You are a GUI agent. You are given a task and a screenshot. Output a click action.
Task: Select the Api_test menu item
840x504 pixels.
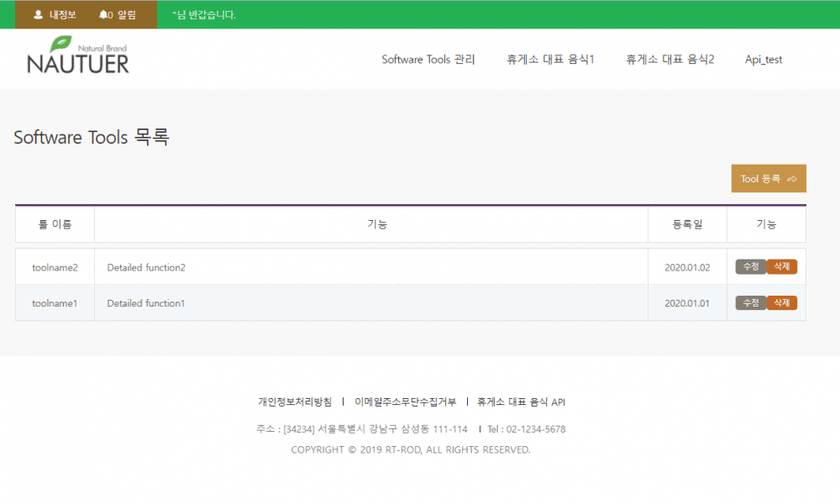coord(764,60)
